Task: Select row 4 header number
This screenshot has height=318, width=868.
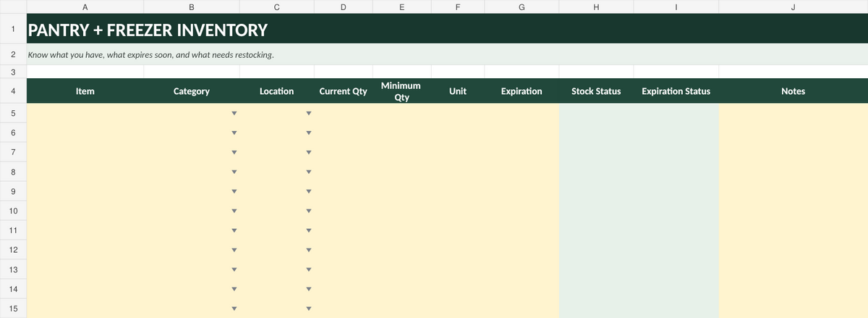Action: coord(14,91)
